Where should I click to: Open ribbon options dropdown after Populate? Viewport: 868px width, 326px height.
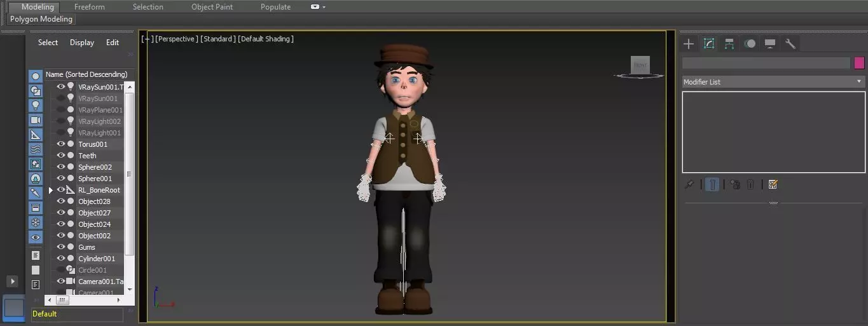[x=318, y=7]
